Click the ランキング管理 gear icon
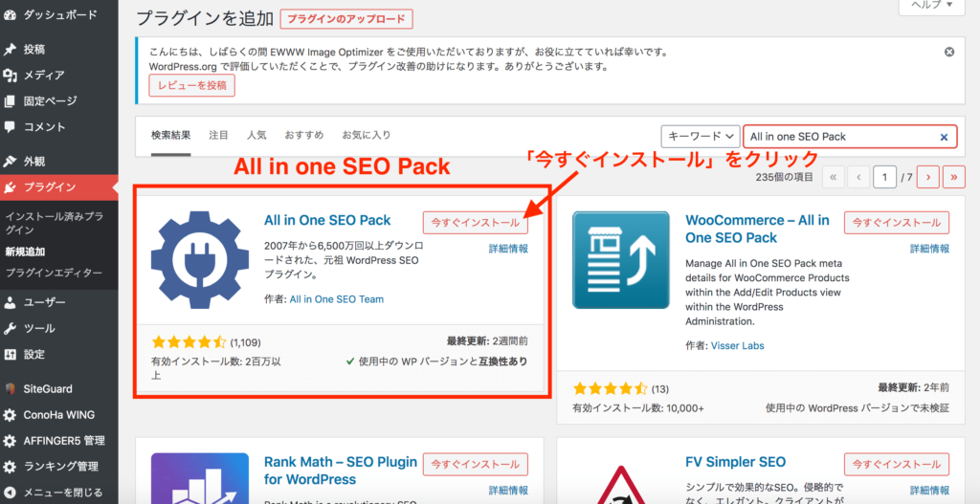The height and width of the screenshot is (504, 980). [10, 467]
